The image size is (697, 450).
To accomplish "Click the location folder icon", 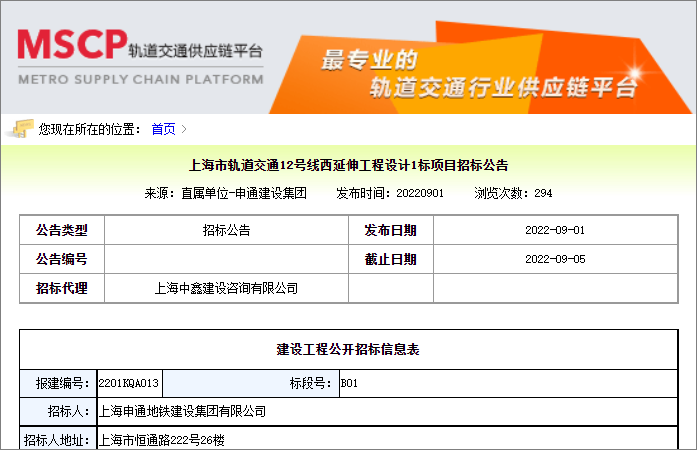I will [20, 128].
